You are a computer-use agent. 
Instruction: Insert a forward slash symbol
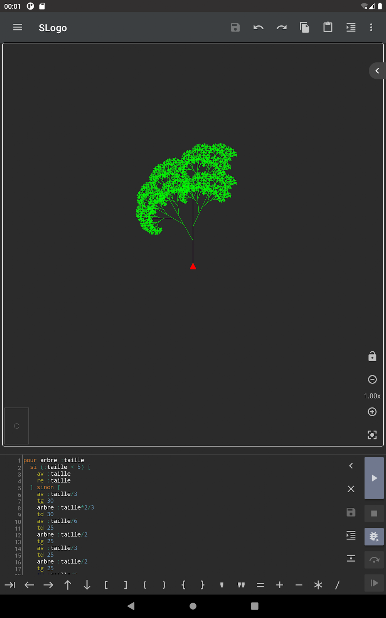coord(337,585)
